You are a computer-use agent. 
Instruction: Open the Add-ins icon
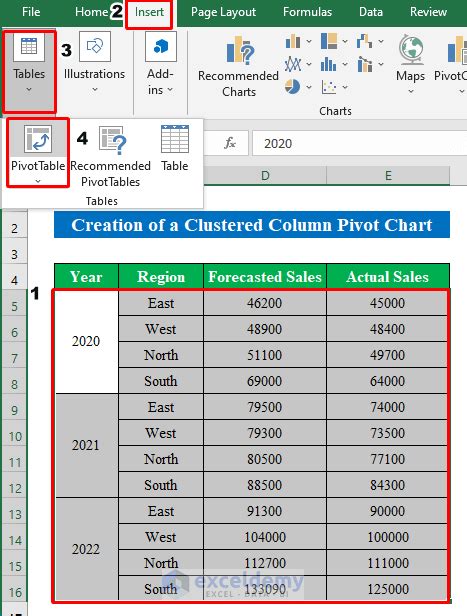[161, 47]
